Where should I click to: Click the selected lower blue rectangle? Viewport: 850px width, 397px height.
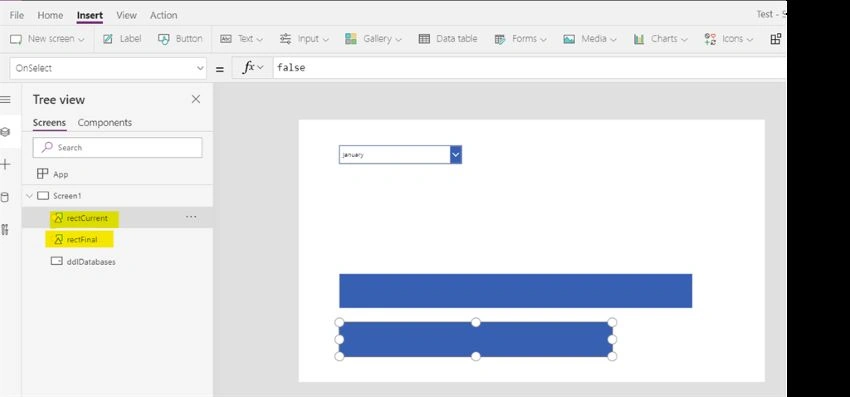[475, 340]
